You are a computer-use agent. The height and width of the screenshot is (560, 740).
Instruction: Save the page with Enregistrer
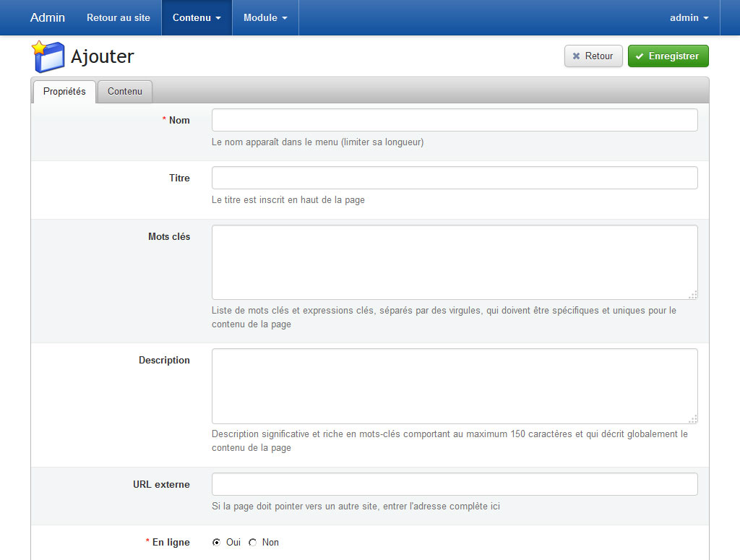pyautogui.click(x=668, y=56)
